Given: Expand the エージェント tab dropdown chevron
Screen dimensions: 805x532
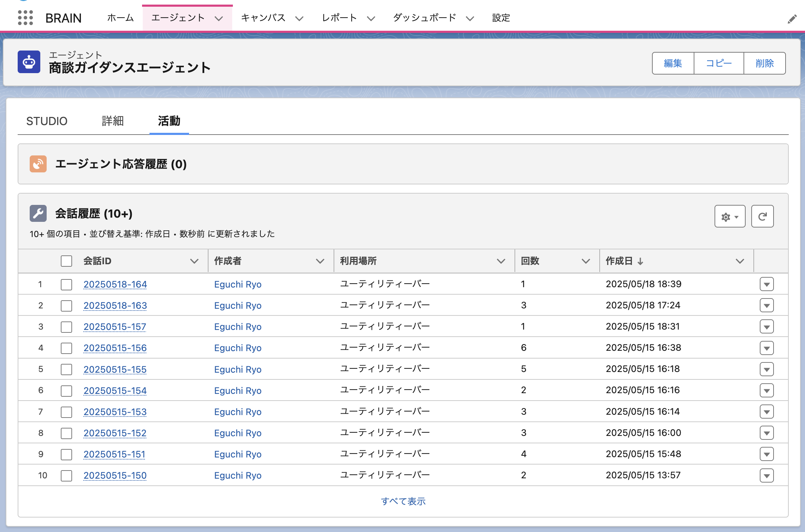Looking at the screenshot, I should tap(219, 18).
